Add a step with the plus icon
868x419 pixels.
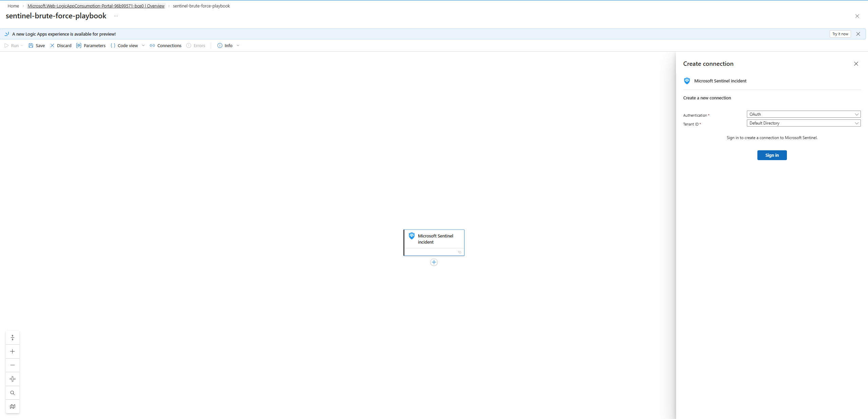(x=434, y=262)
